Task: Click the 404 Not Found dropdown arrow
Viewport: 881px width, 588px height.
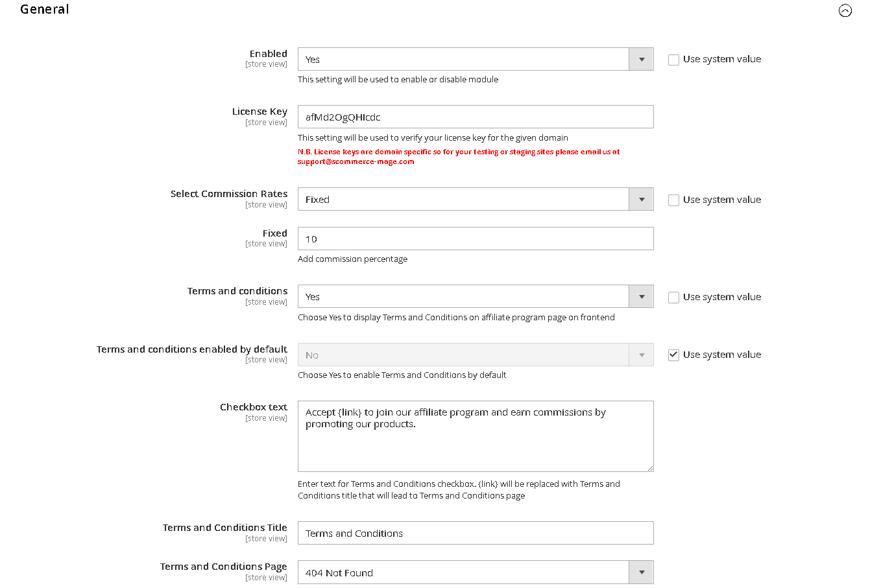Action: [x=641, y=572]
